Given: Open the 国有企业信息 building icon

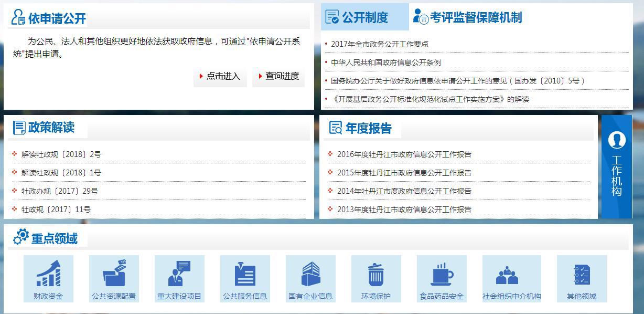Looking at the screenshot, I should point(310,274).
